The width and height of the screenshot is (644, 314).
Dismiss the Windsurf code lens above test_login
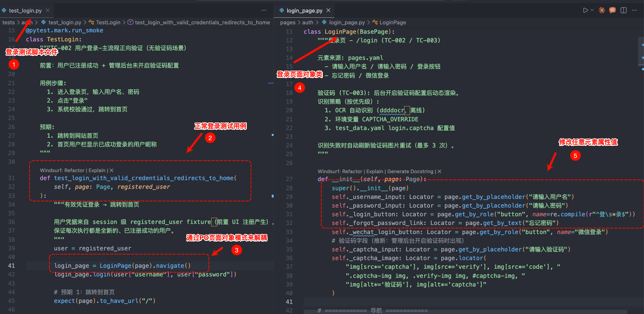point(111,170)
